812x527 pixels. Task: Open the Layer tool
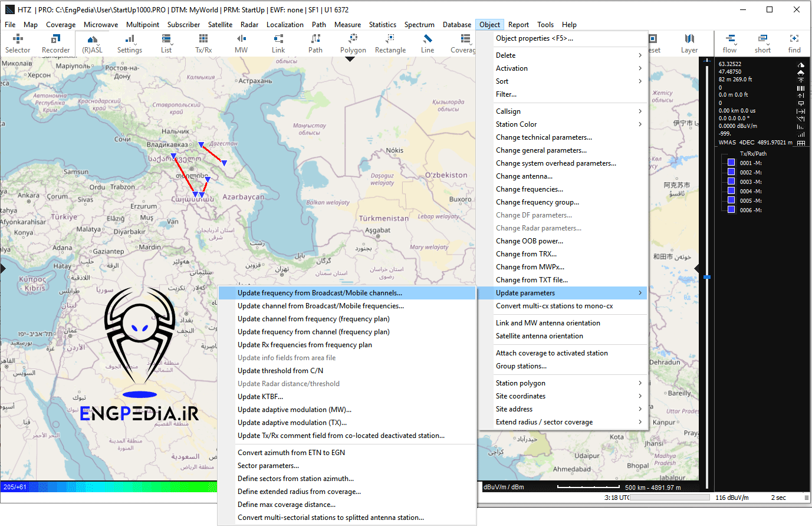pos(689,44)
